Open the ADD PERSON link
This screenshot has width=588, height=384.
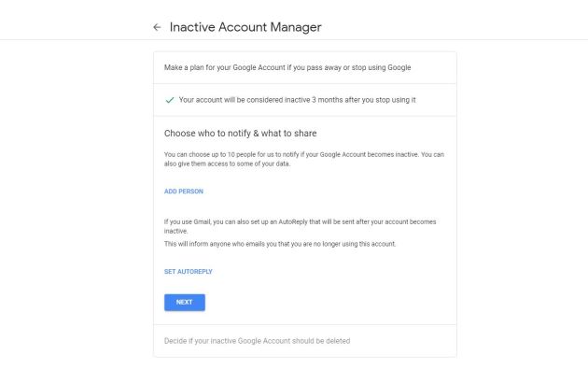[184, 192]
